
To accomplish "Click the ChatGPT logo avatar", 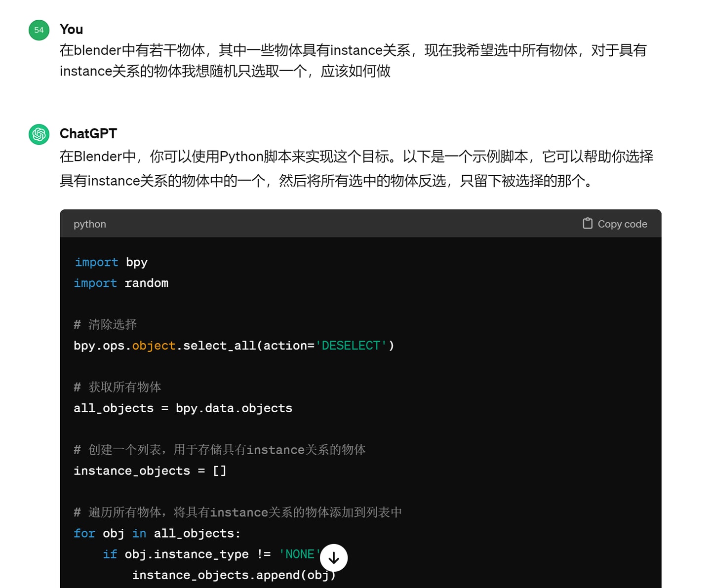I will click(x=39, y=134).
